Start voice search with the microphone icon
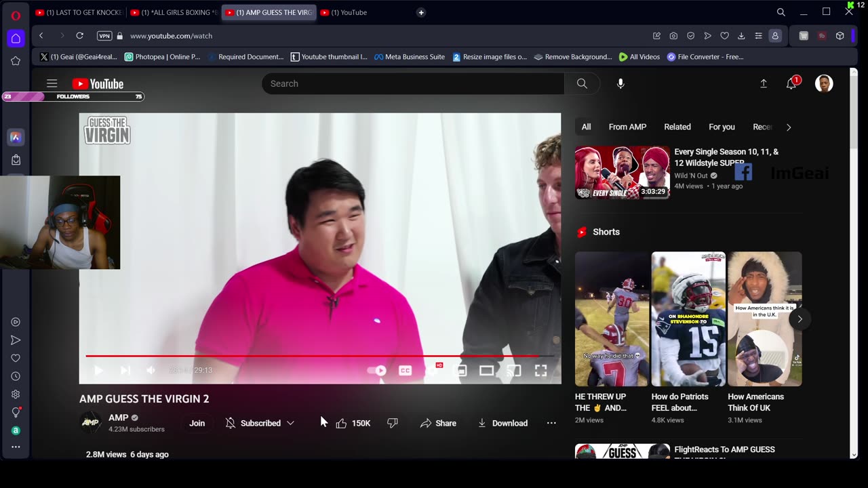The height and width of the screenshot is (488, 868). [620, 83]
